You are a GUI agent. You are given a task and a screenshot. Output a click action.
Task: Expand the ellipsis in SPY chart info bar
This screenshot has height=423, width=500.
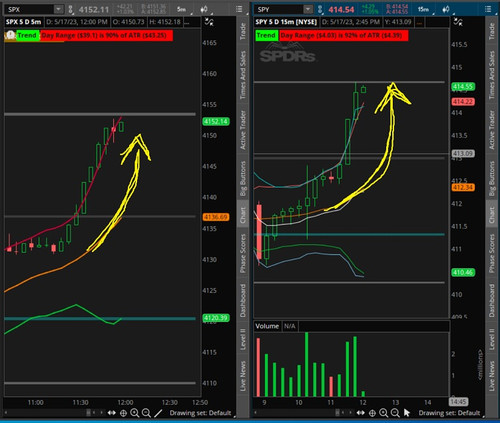[419, 22]
